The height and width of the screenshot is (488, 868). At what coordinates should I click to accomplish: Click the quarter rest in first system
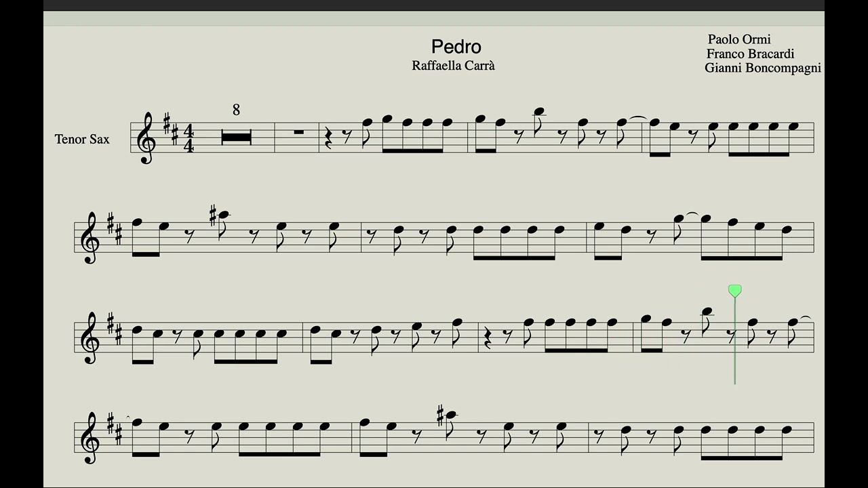tap(329, 139)
